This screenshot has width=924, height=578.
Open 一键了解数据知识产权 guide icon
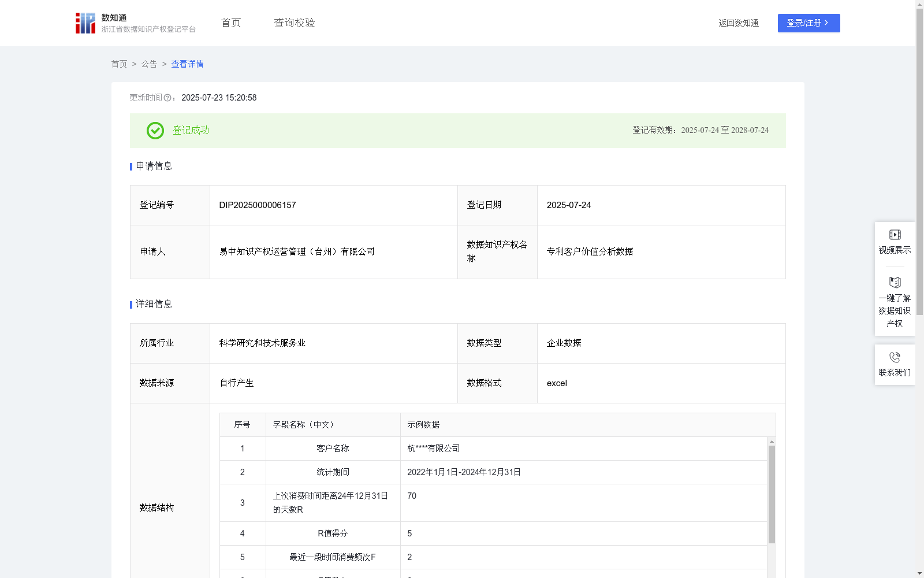point(895,283)
